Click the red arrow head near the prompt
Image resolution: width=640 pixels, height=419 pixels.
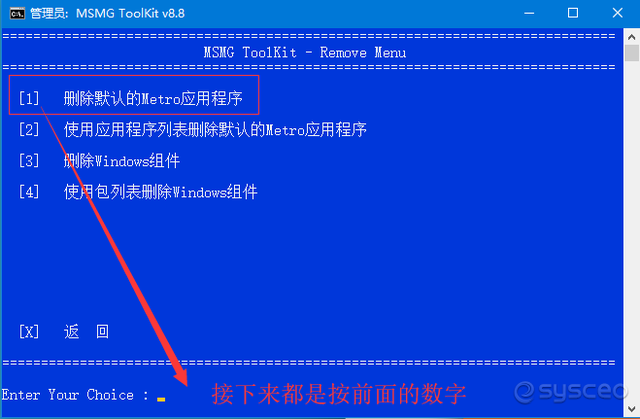(x=179, y=375)
